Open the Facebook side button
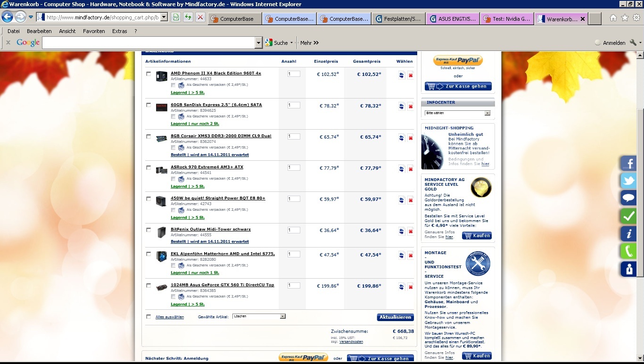Screen dimensions: 644x364 628,164
